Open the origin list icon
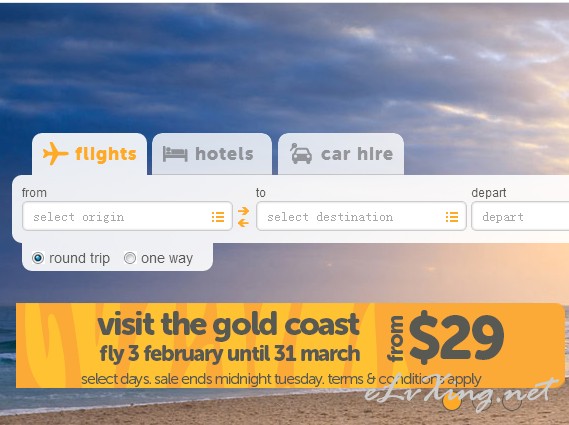This screenshot has height=425, width=569. click(x=218, y=217)
